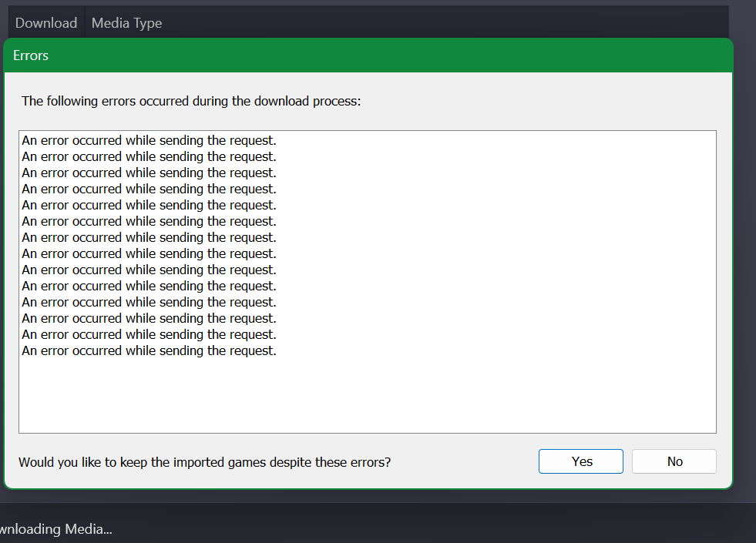756x543 pixels.
Task: Choose No to discard imported games
Action: pyautogui.click(x=674, y=461)
